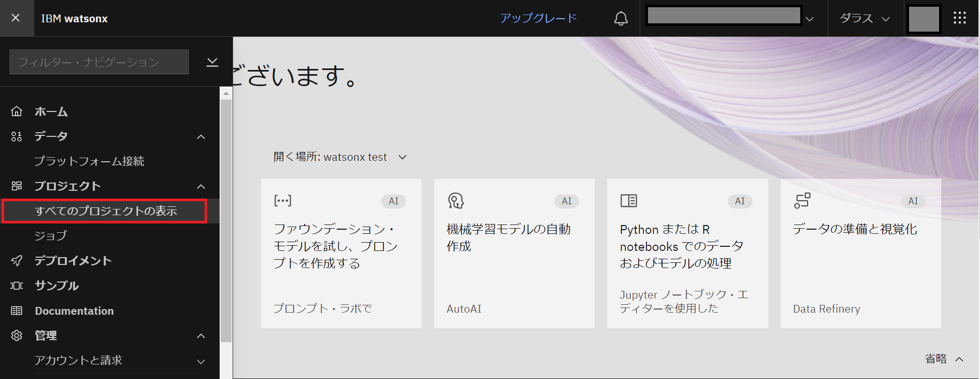Click the AutoAI head icon

pos(455,201)
